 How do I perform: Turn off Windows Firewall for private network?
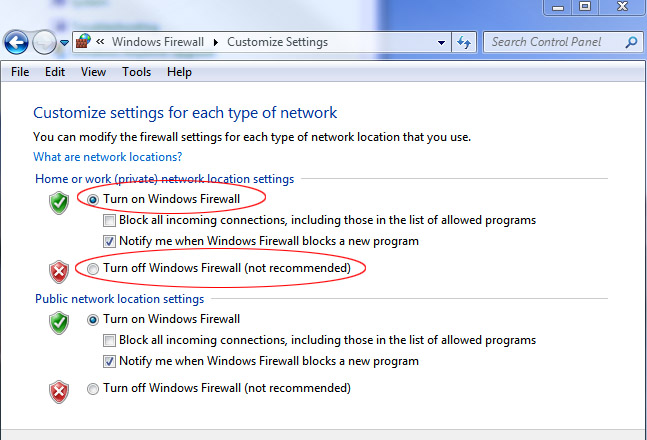94,269
